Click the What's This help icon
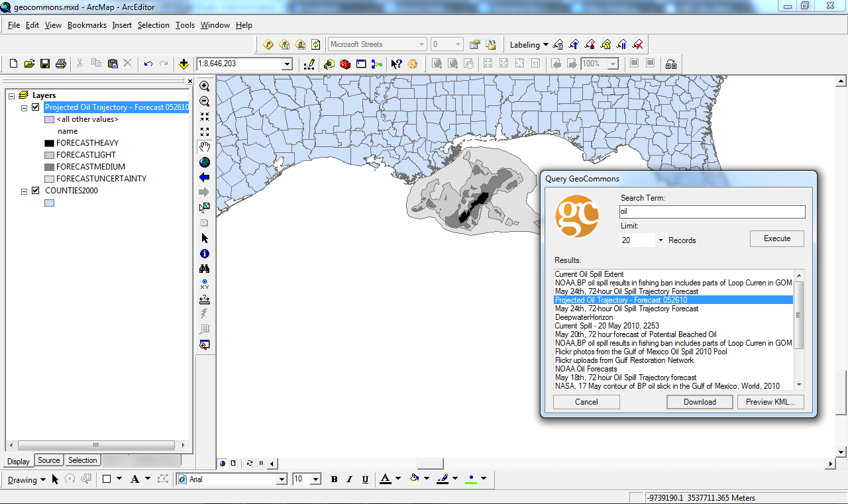This screenshot has height=504, width=848. [396, 64]
